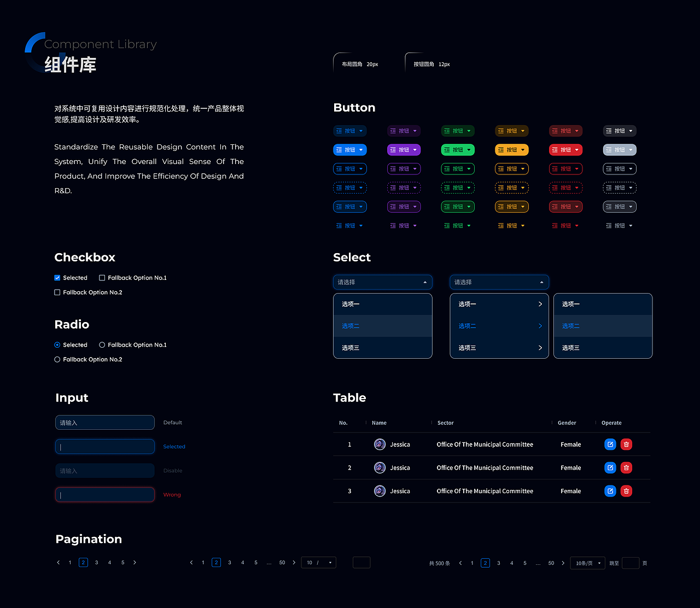The height and width of the screenshot is (608, 700).
Task: Select 选项二 in the first options list
Action: [350, 326]
